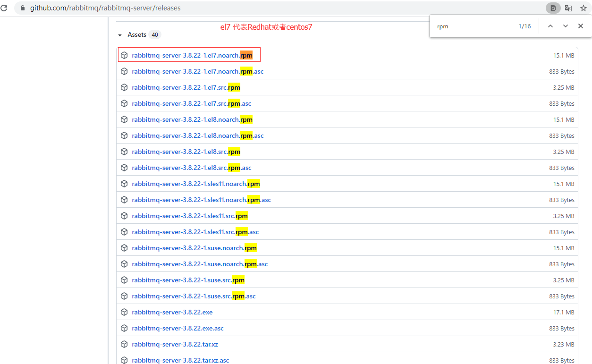
Task: Download rabbitmq-server-3.8.22.exe installer
Action: point(172,312)
